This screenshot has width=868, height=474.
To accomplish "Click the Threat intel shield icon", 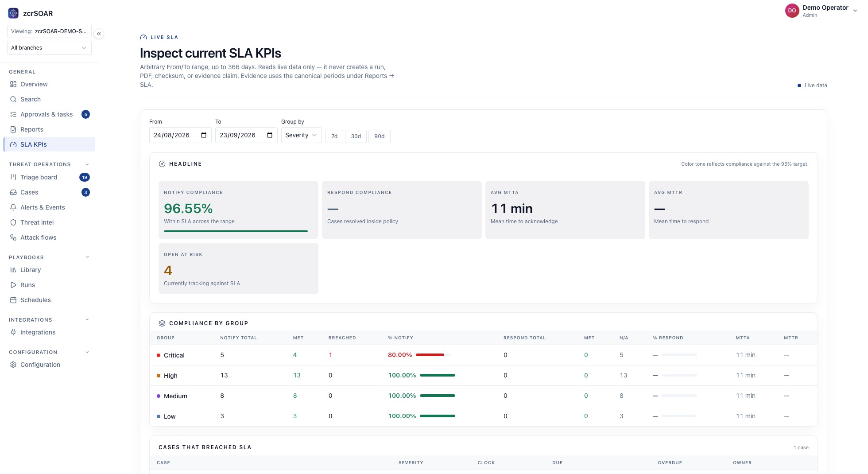I will pyautogui.click(x=13, y=222).
